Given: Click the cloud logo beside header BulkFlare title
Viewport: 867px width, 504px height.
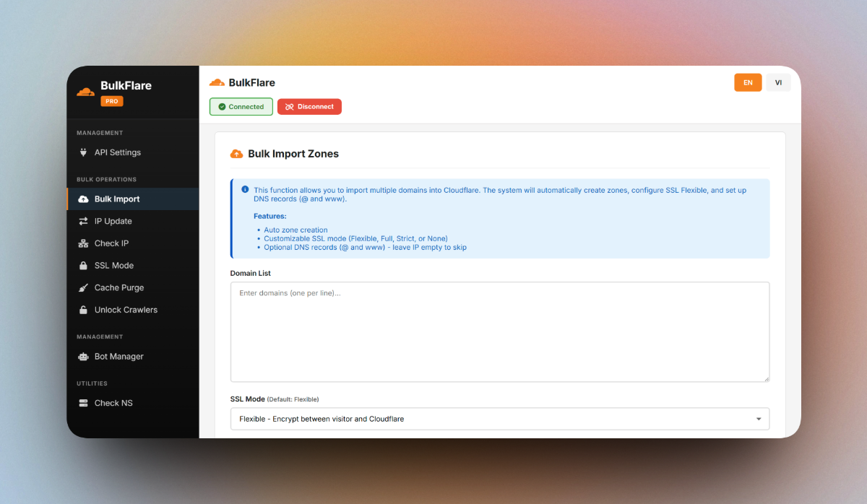Looking at the screenshot, I should point(217,82).
